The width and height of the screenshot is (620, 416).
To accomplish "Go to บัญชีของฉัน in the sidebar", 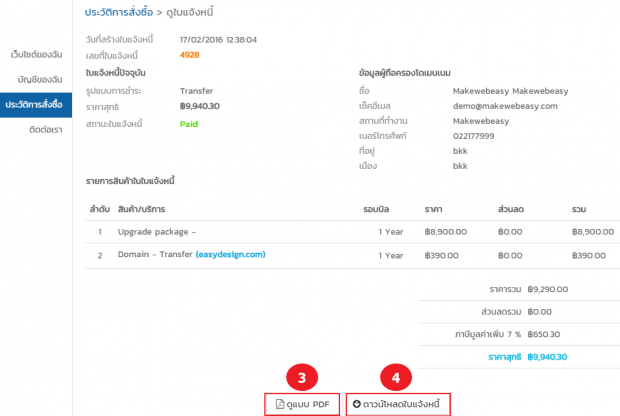I will tap(41, 78).
